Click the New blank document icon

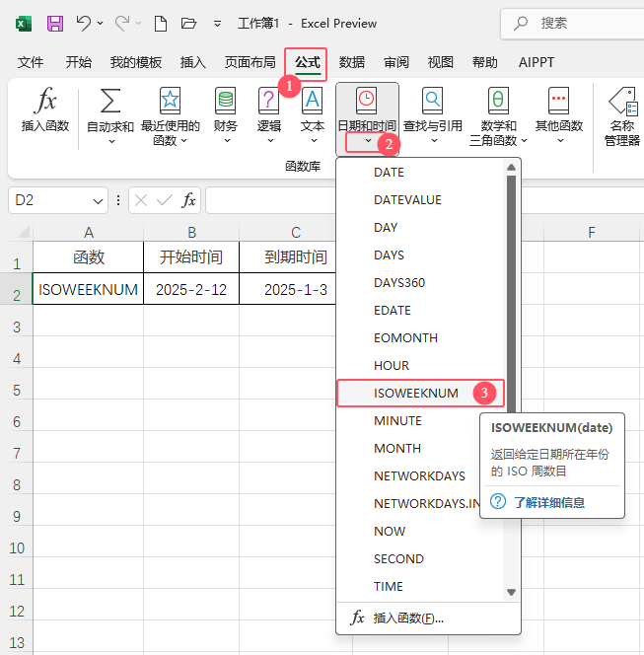point(161,24)
